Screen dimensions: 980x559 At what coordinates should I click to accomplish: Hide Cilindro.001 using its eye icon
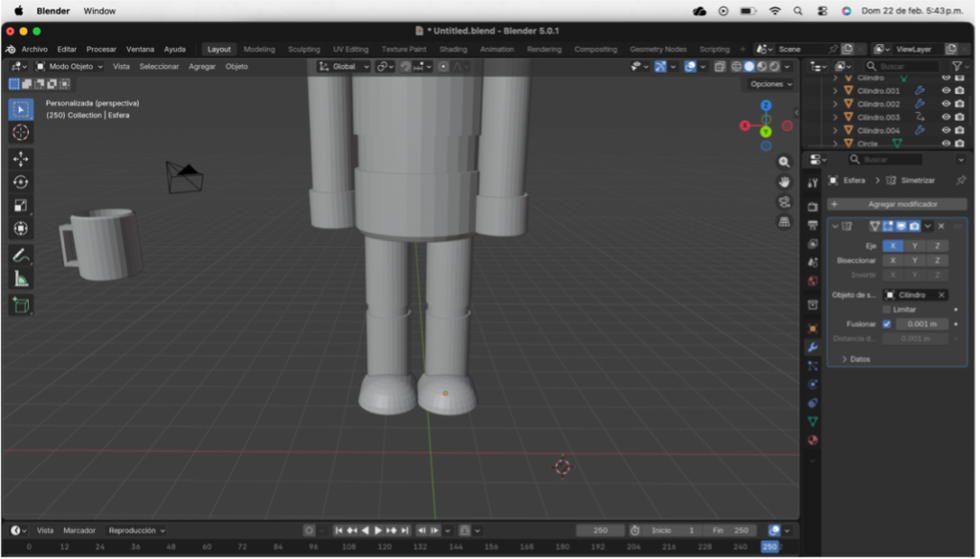point(946,91)
